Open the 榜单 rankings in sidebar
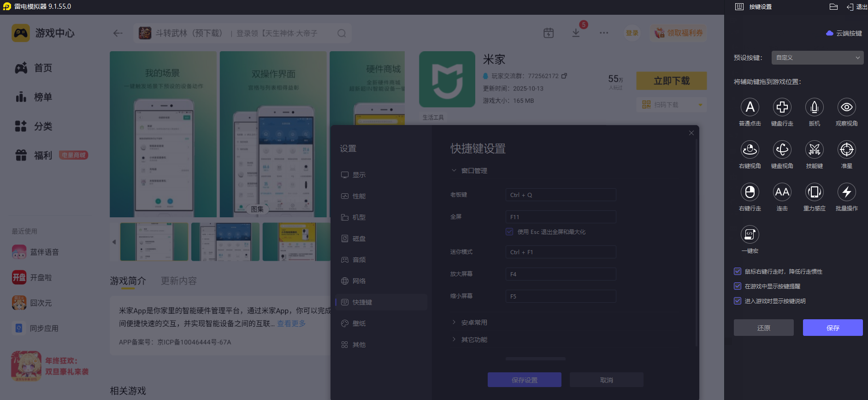868x400 pixels. point(34,97)
